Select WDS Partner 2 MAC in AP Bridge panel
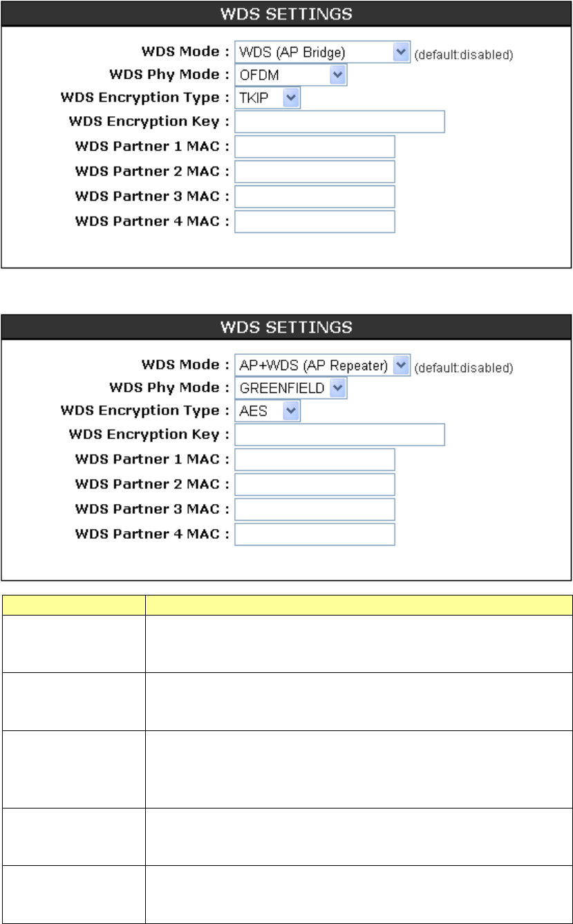The width and height of the screenshot is (573, 924). [314, 172]
